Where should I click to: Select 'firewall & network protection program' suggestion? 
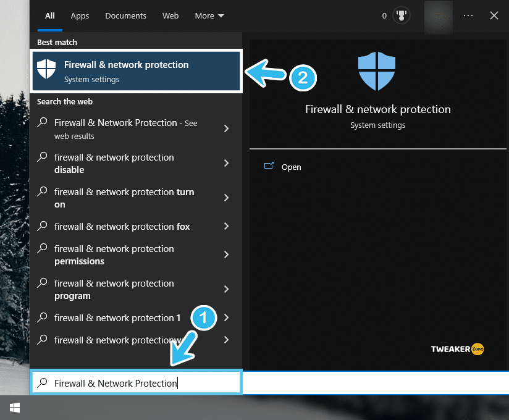point(114,290)
